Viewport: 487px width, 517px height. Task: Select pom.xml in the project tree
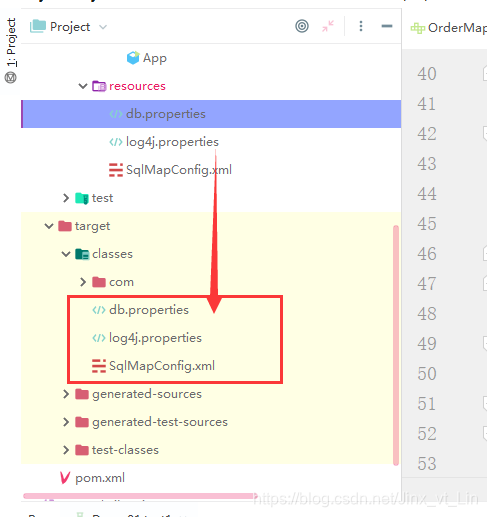[100, 478]
